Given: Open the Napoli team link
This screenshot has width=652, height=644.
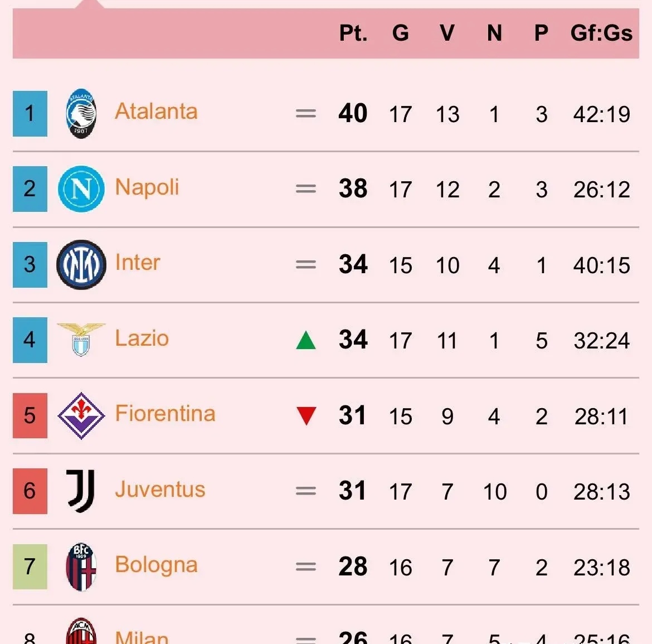Looking at the screenshot, I should click(147, 187).
